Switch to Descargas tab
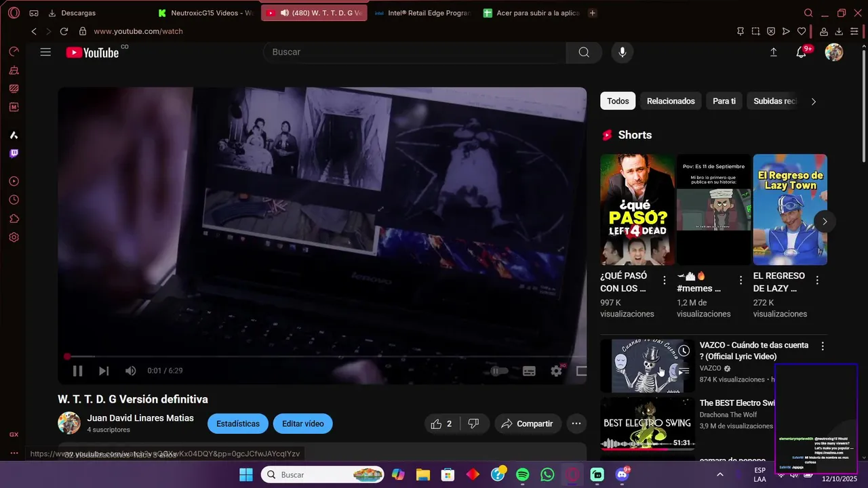 point(72,13)
